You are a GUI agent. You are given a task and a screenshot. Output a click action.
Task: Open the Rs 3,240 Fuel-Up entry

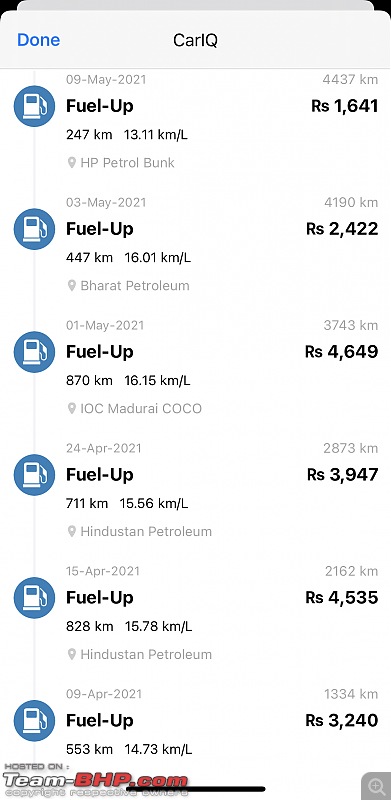(x=196, y=724)
